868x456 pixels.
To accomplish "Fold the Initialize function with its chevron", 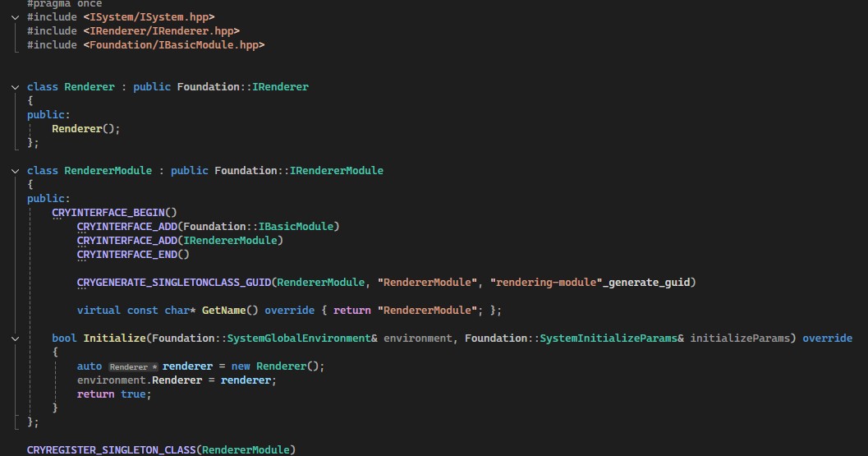I will pyautogui.click(x=16, y=339).
